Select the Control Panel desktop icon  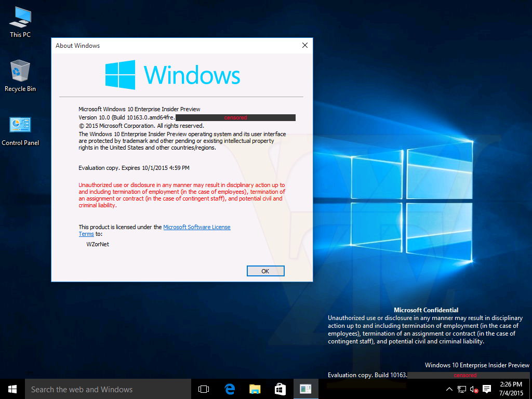tap(20, 131)
